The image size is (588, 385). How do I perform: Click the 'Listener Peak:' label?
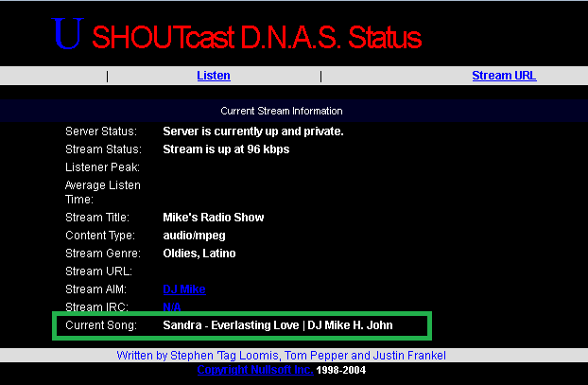pos(102,167)
